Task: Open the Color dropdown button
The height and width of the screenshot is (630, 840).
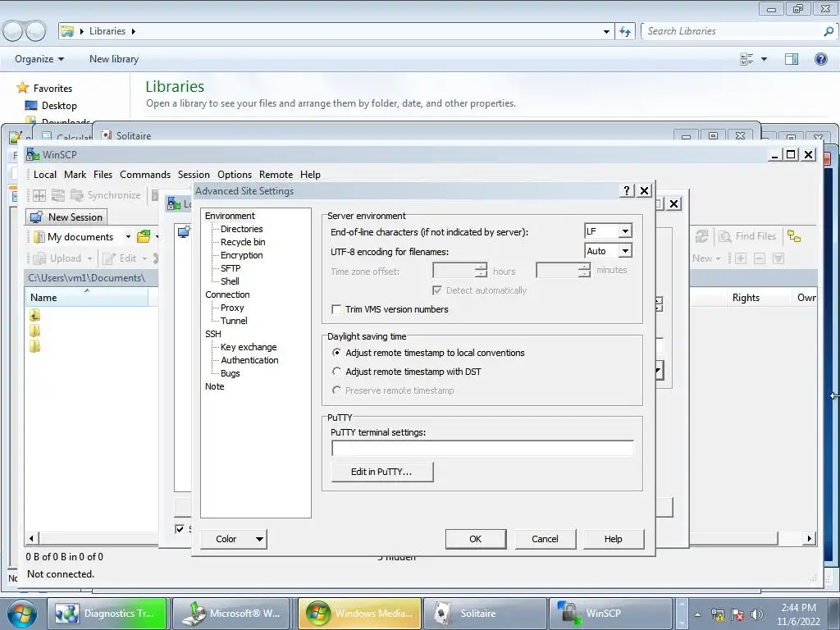Action: [x=234, y=539]
